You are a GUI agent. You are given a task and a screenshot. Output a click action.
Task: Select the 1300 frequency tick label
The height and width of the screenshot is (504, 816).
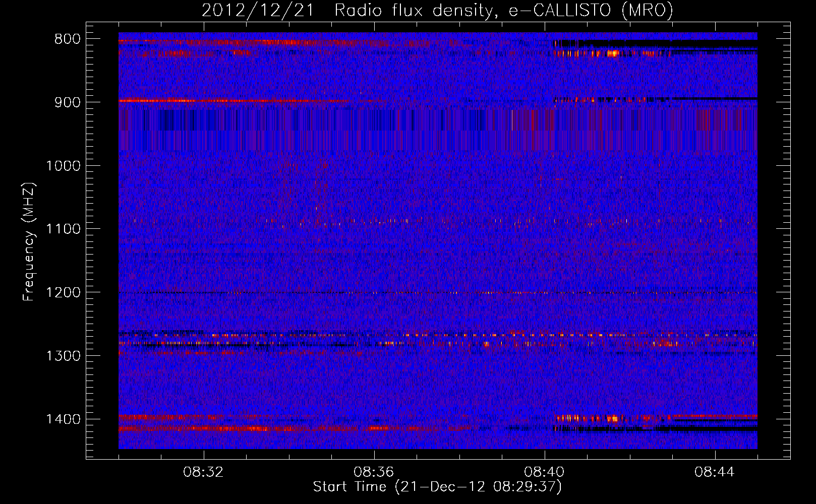pyautogui.click(x=64, y=356)
